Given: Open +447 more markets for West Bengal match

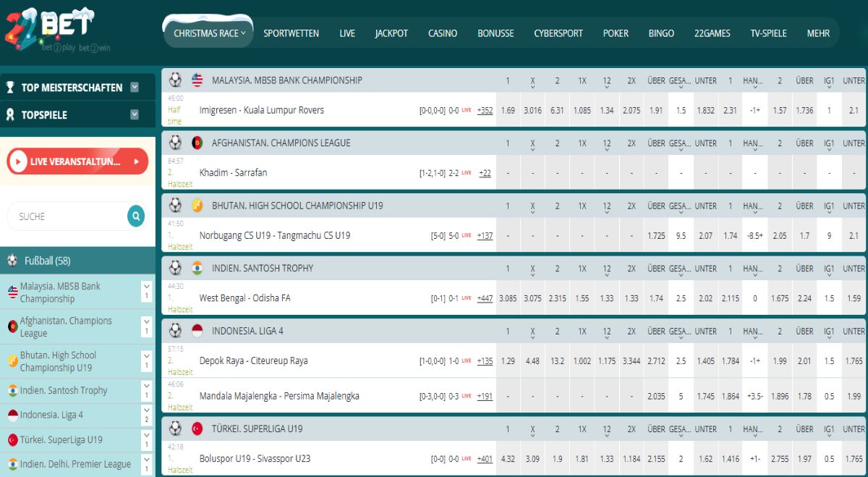Looking at the screenshot, I should click(x=485, y=298).
